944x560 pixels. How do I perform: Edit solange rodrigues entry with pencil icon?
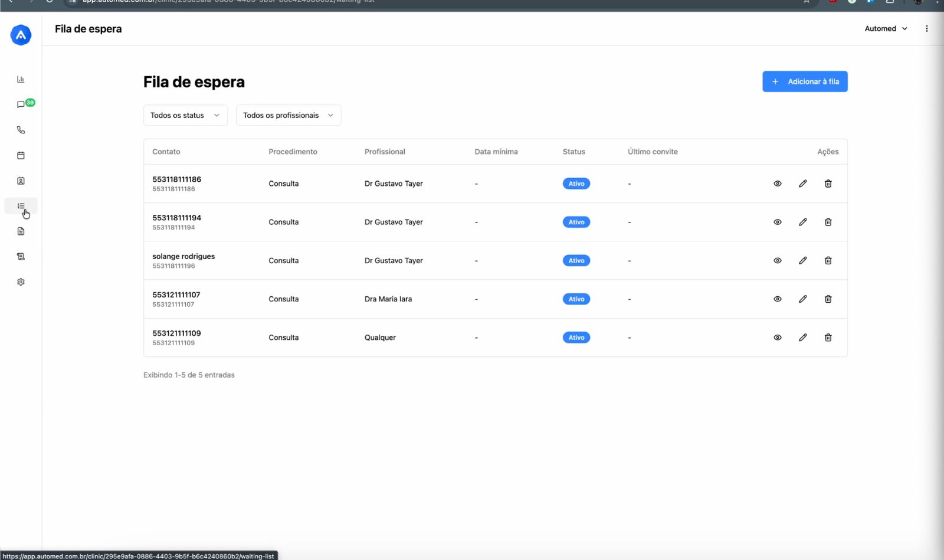(x=803, y=260)
